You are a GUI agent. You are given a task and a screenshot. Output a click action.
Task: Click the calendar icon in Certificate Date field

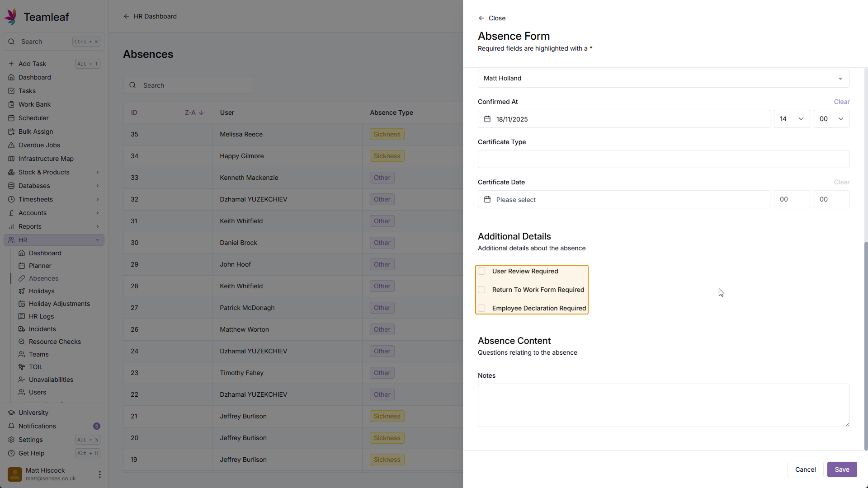click(x=487, y=199)
